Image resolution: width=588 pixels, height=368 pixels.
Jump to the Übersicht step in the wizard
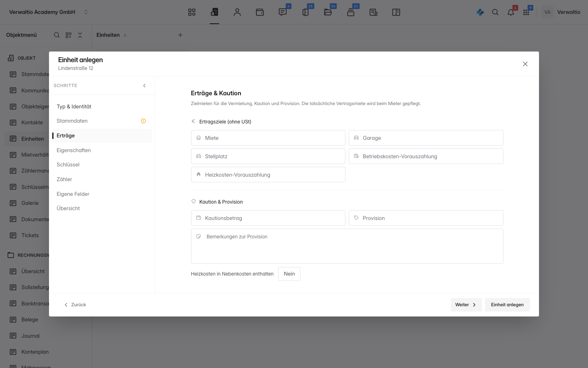pos(102,209)
